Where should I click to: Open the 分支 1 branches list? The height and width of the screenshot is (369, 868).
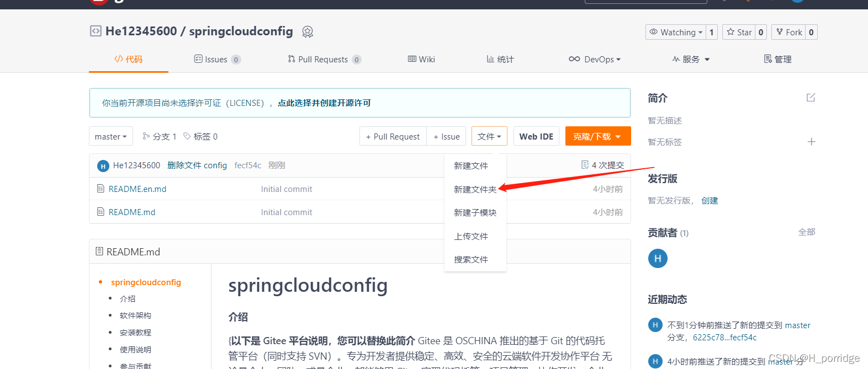pyautogui.click(x=160, y=136)
